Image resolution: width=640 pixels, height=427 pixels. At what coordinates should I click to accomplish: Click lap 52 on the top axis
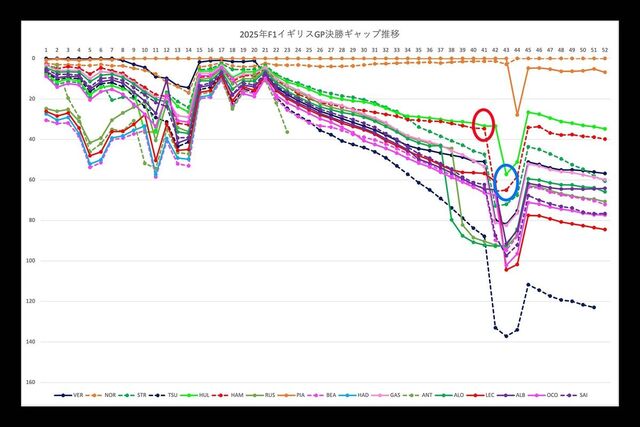pyautogui.click(x=605, y=49)
